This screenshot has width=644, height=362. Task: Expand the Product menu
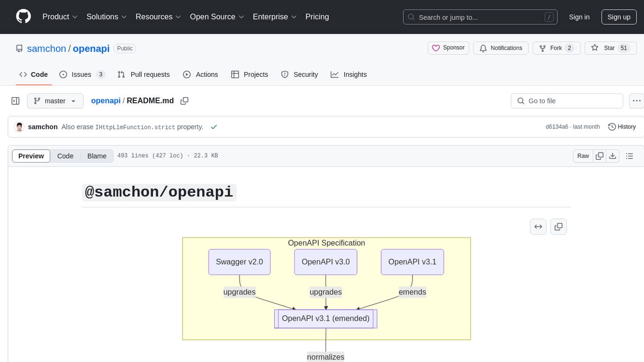click(x=60, y=17)
